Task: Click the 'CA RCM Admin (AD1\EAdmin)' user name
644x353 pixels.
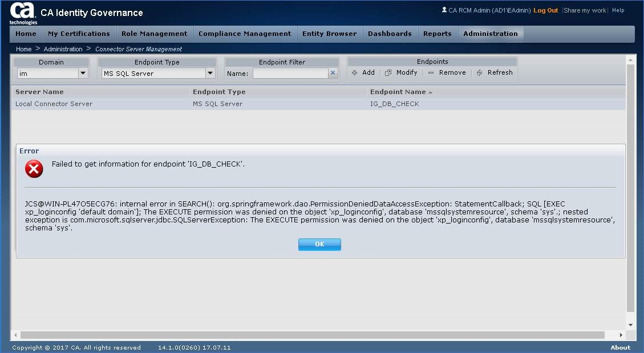Action: [489, 10]
